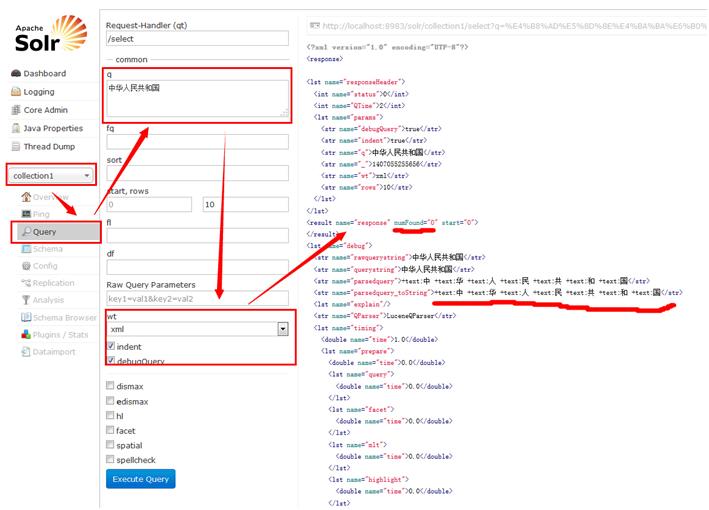Click the rows field showing 10

click(x=246, y=204)
